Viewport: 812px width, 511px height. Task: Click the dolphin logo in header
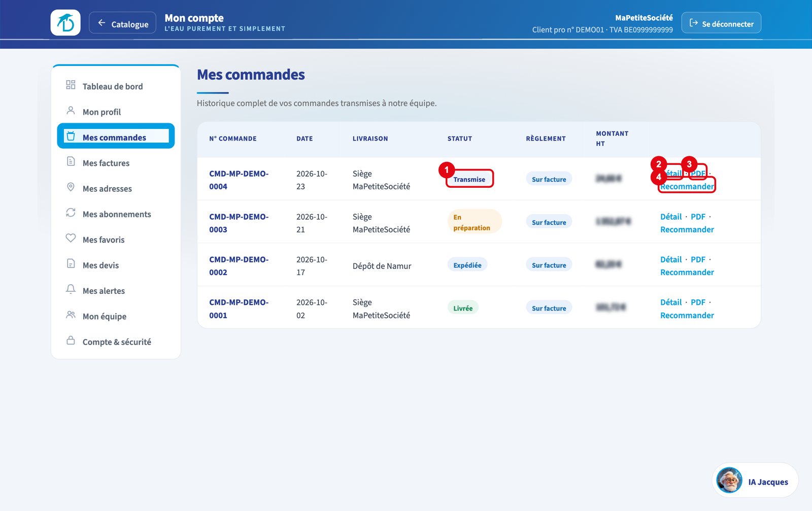(65, 23)
